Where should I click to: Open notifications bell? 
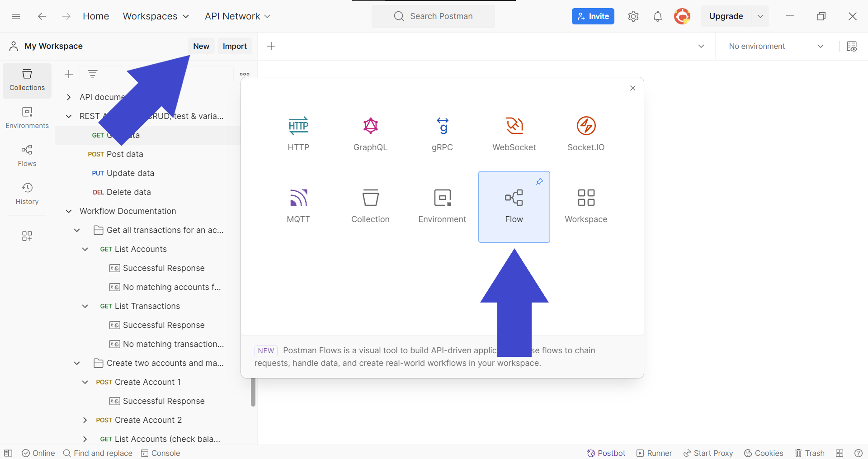coord(658,16)
